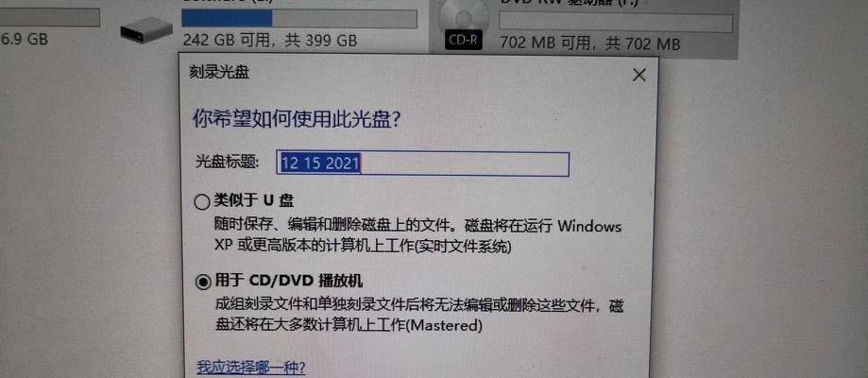This screenshot has width=868, height=378.
Task: Select the hard drive icon beside 399 GB disk
Action: [146, 29]
